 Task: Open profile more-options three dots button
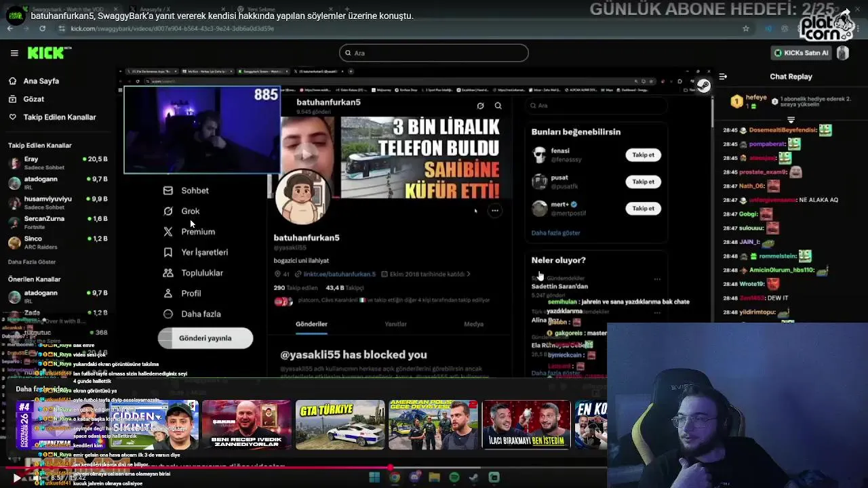[495, 210]
